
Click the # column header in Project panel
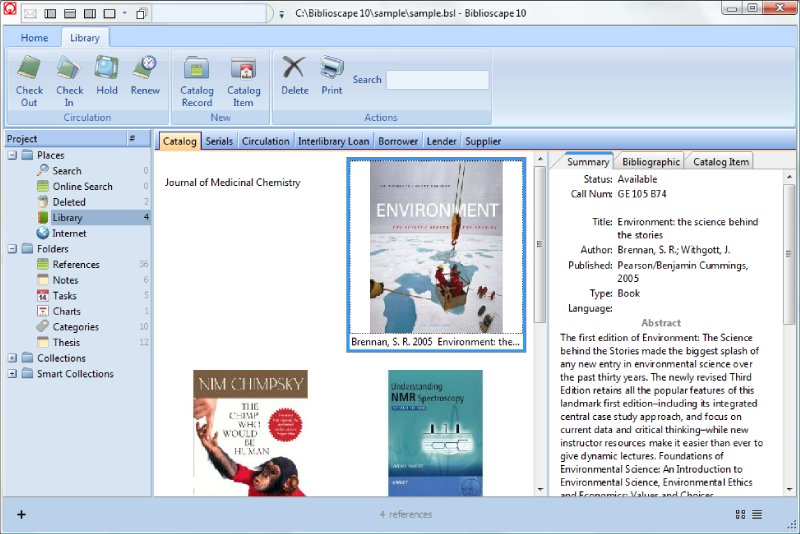(138, 138)
